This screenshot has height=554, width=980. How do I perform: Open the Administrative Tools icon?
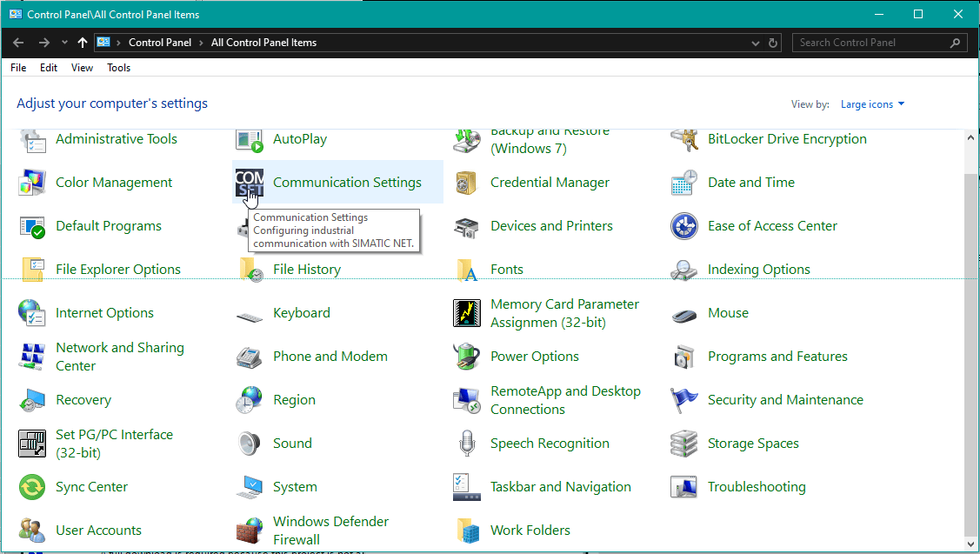point(32,140)
